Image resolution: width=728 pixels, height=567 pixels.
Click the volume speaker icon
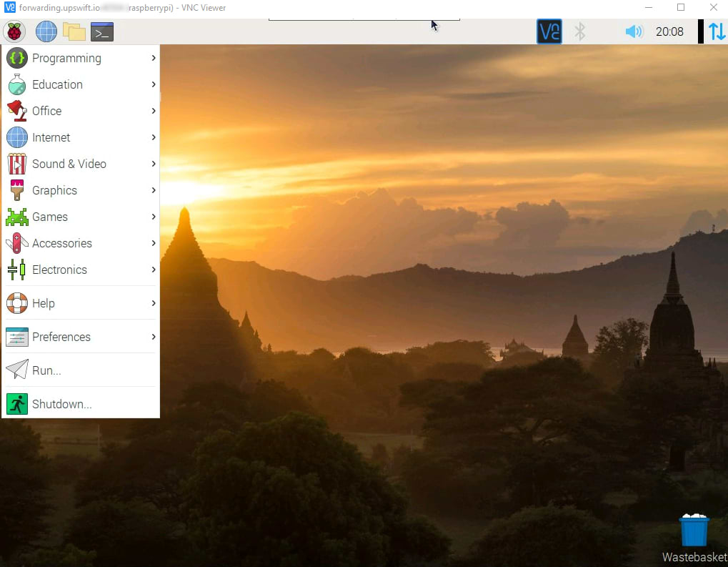coord(634,31)
